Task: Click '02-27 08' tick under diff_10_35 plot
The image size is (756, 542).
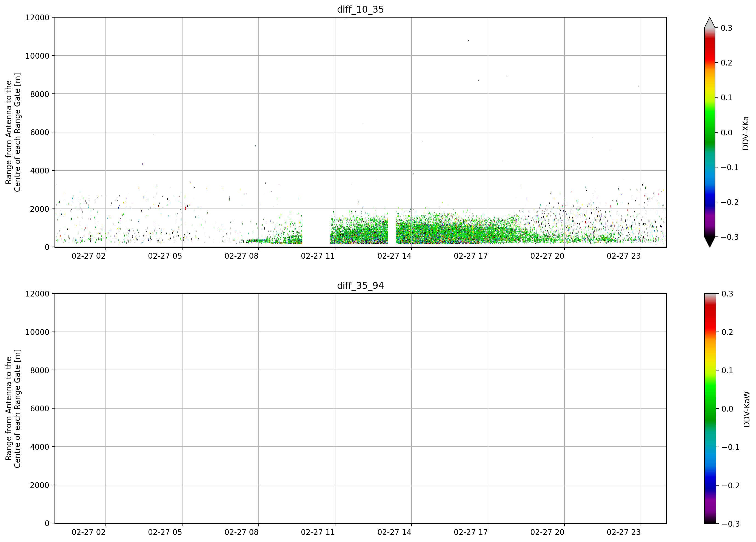Action: [241, 256]
